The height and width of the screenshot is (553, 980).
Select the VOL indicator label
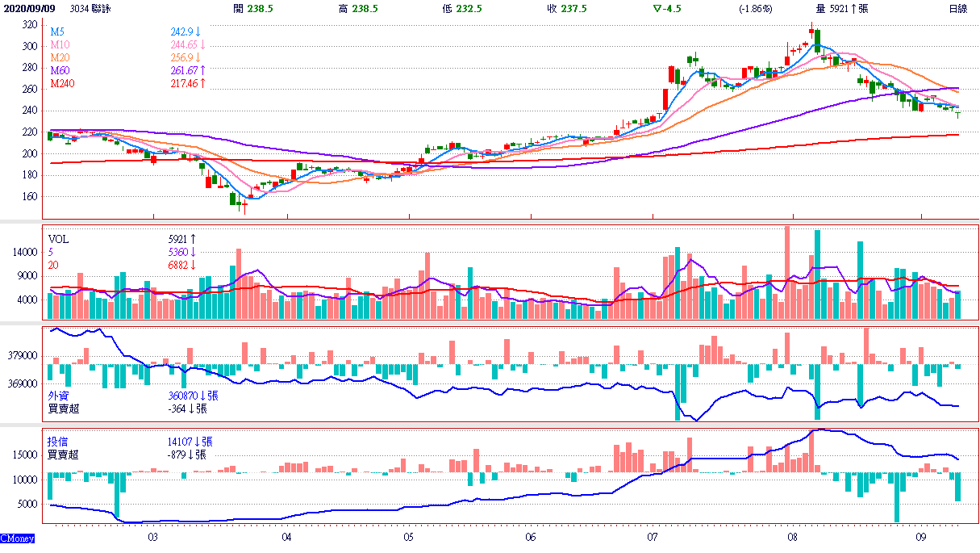59,239
